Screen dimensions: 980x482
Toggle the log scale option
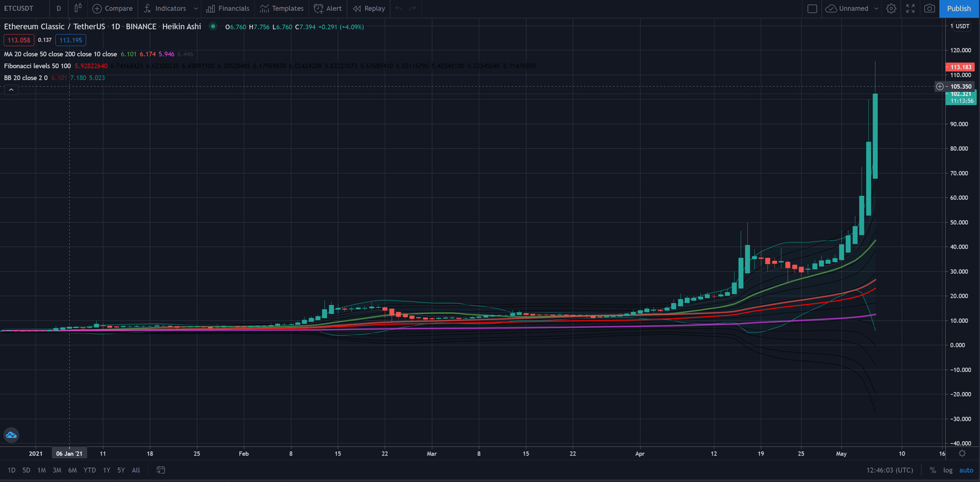coord(948,470)
